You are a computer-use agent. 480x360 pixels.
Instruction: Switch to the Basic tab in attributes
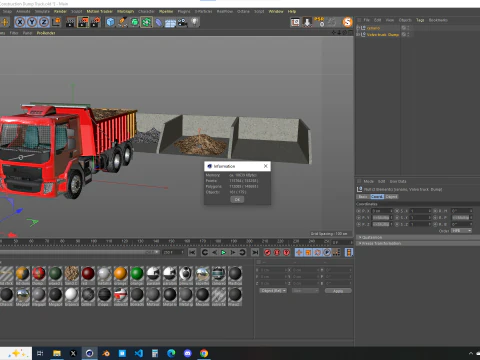363,197
